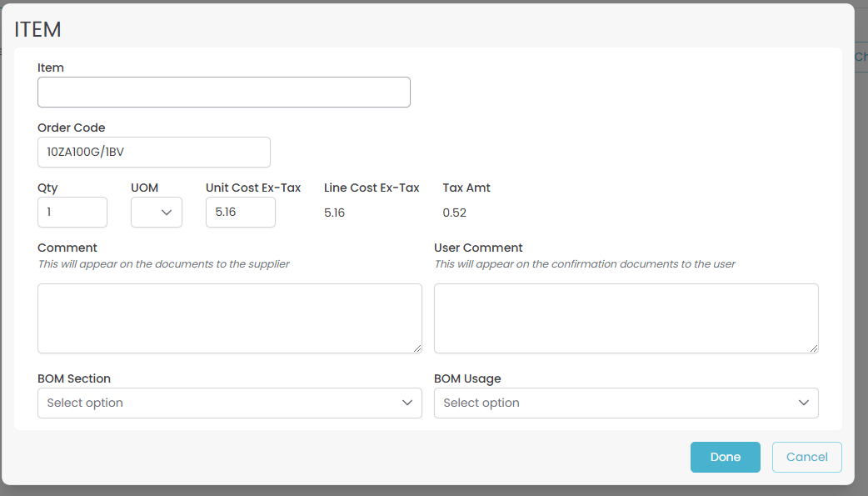Click the Item text field
Viewport: 868px width, 496px height.
point(223,93)
